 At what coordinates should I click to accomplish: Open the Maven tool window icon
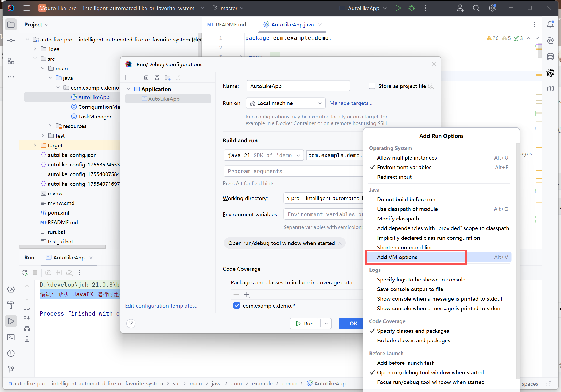[x=550, y=88]
